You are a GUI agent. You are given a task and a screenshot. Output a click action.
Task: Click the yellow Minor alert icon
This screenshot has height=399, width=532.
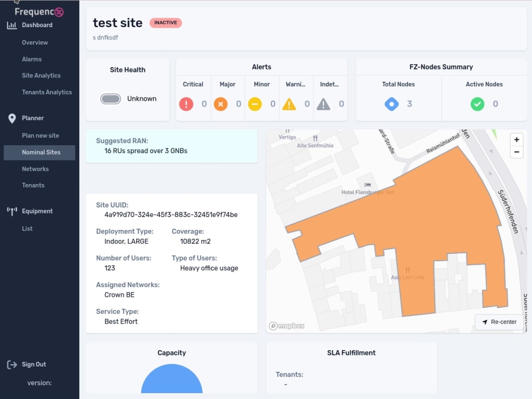pyautogui.click(x=255, y=104)
